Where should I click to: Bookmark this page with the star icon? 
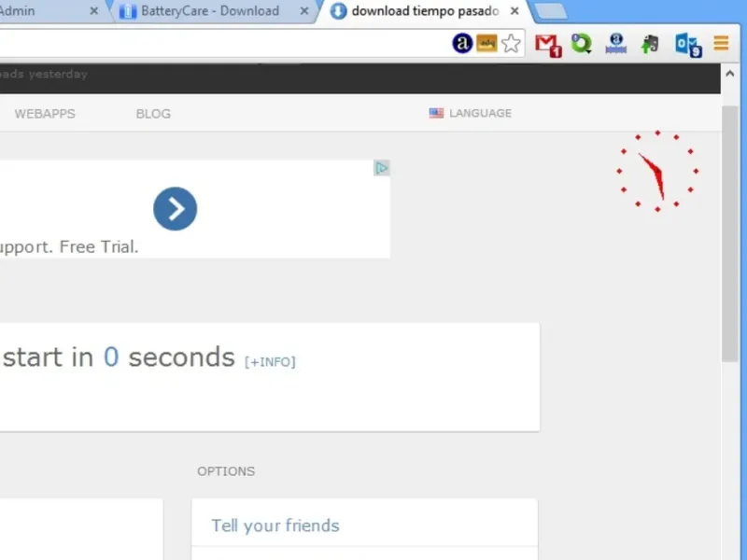point(511,44)
